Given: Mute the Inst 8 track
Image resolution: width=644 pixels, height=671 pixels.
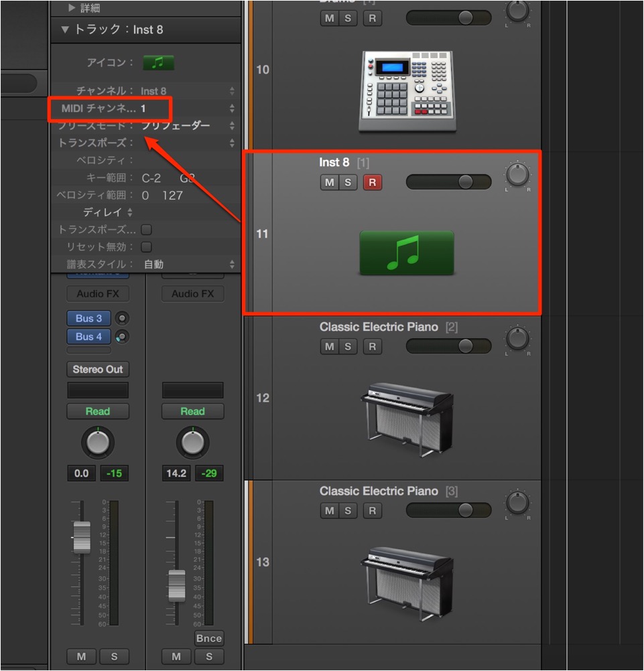Looking at the screenshot, I should (x=329, y=182).
